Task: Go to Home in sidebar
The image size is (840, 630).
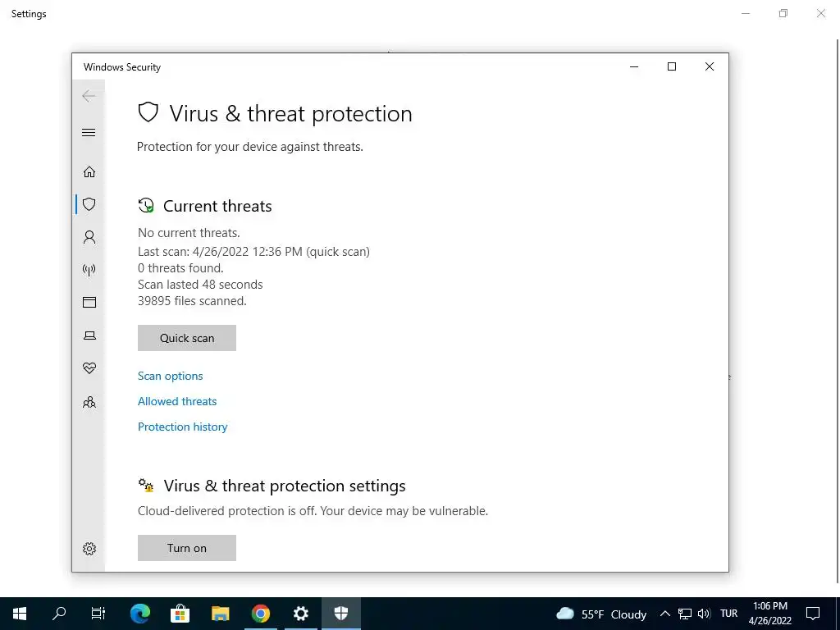Action: 89,171
